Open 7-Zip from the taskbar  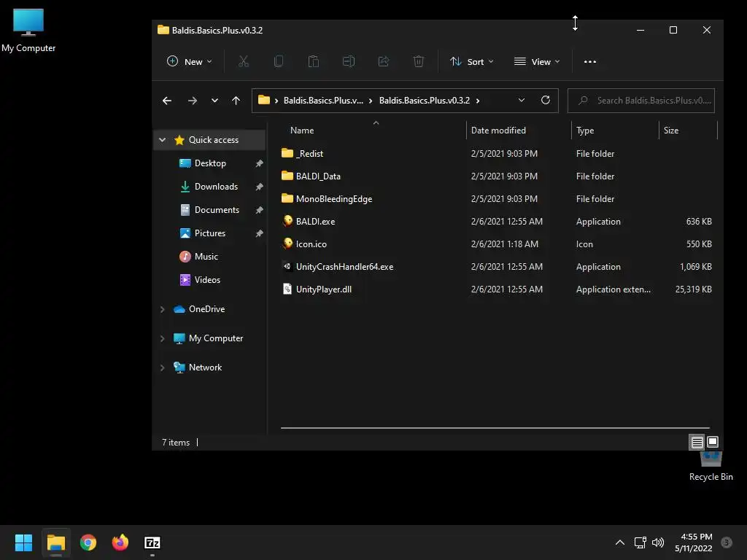(x=152, y=542)
